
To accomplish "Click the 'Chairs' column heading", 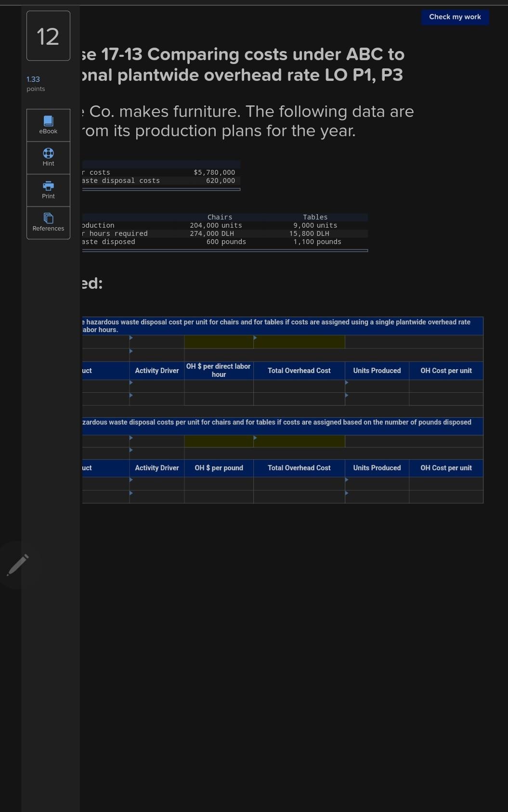I will tap(220, 217).
